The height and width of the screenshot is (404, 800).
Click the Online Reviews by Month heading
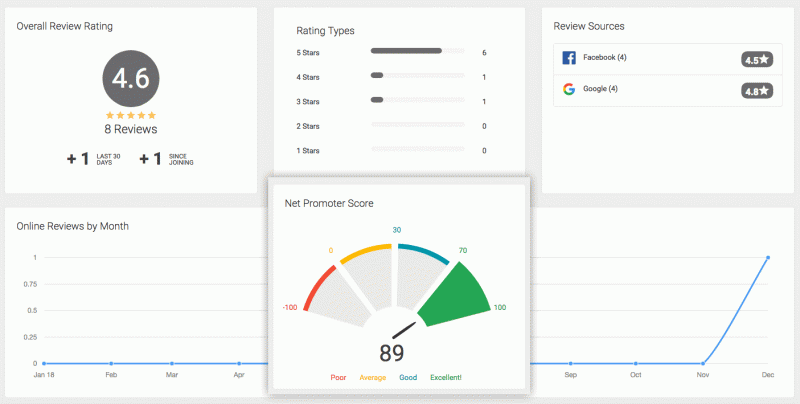pos(72,226)
